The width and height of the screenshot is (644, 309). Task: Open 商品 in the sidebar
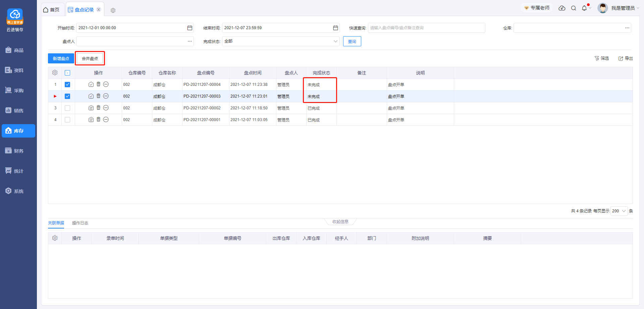[x=18, y=50]
